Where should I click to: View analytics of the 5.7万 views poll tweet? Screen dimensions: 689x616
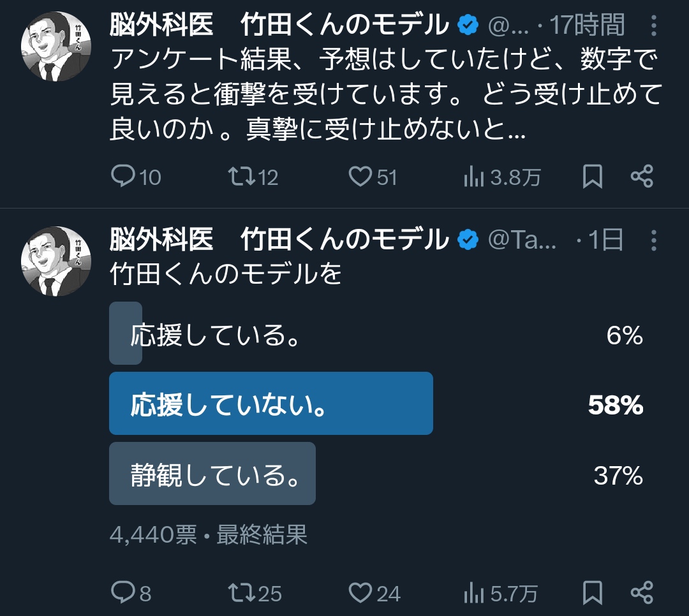(473, 594)
